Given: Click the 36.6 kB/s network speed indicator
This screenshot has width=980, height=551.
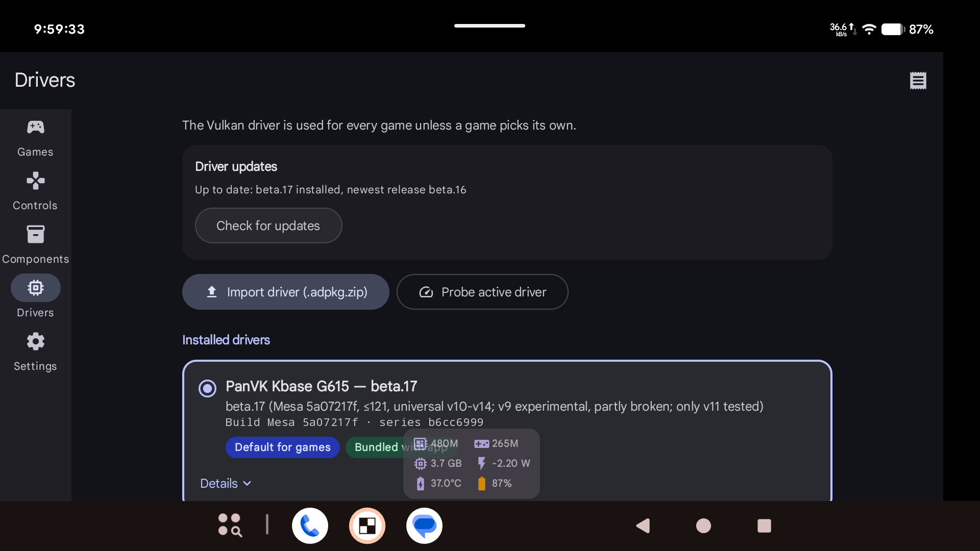Looking at the screenshot, I should click(842, 30).
